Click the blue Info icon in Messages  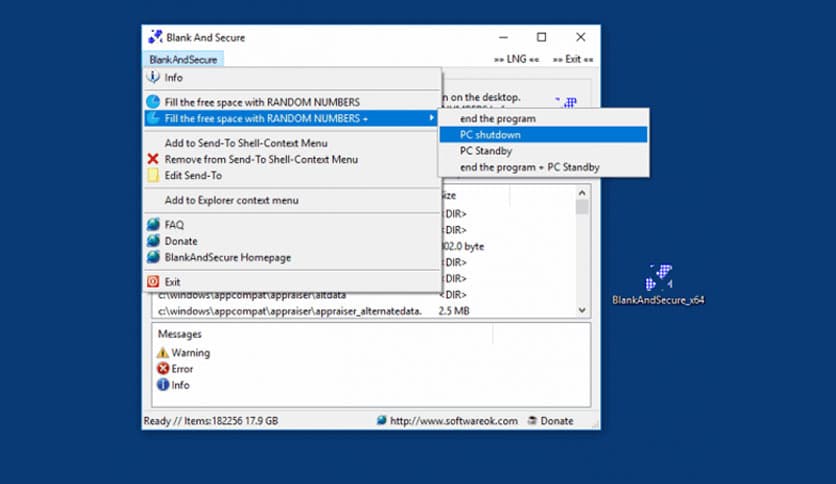[x=163, y=385]
